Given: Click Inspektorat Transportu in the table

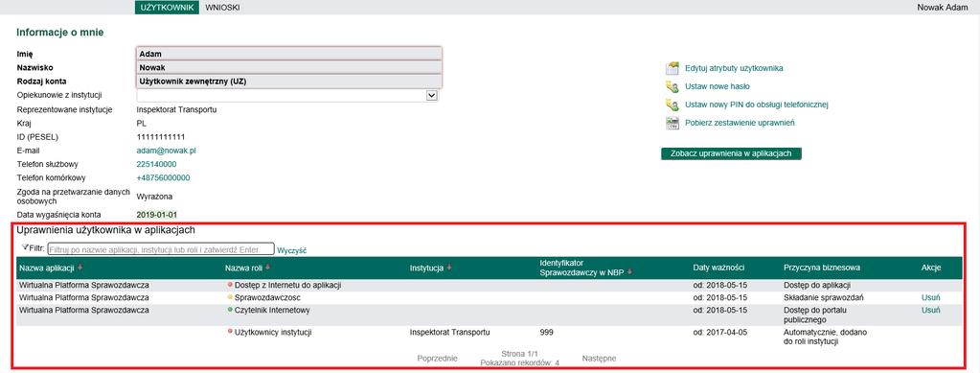Looking at the screenshot, I should [x=449, y=333].
